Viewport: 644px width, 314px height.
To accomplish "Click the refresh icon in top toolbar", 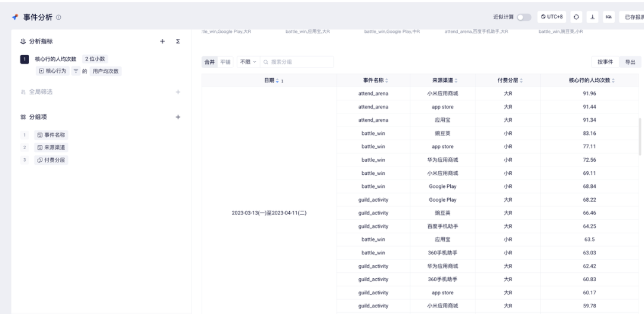I will 576,17.
